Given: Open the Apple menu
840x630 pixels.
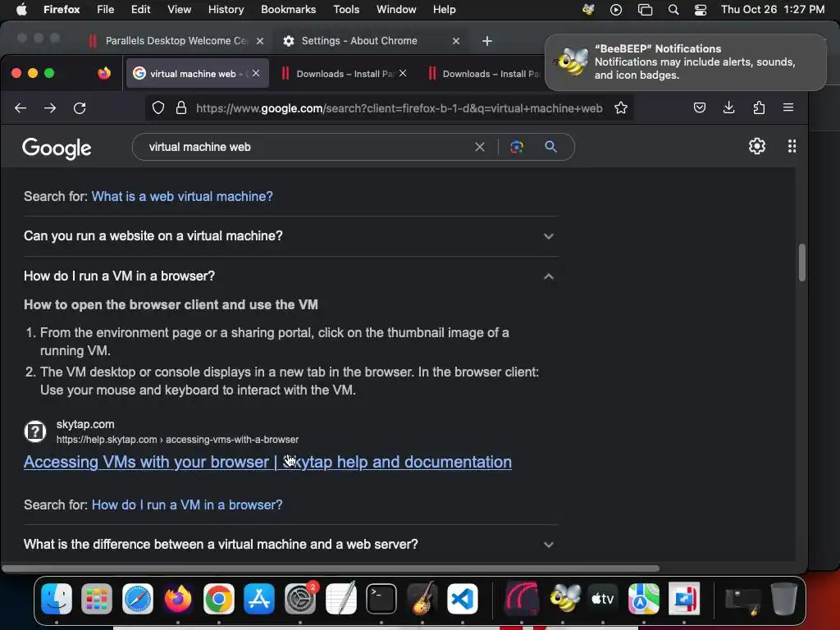Looking at the screenshot, I should 21,10.
